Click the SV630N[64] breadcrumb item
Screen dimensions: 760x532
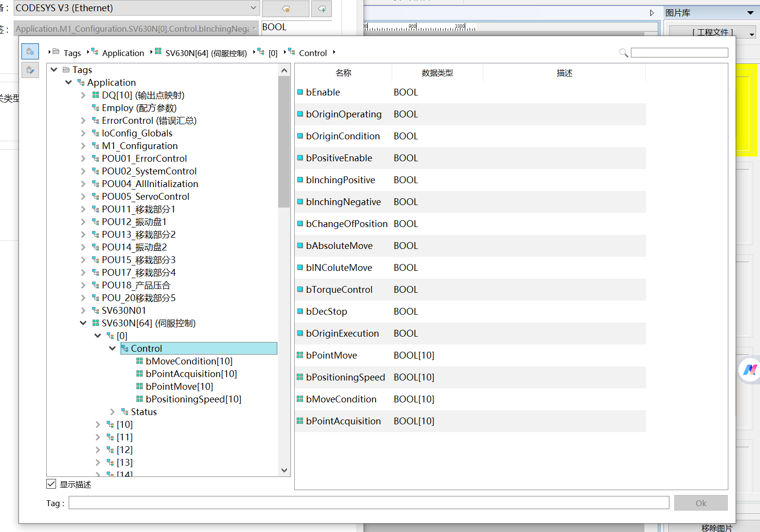point(206,53)
